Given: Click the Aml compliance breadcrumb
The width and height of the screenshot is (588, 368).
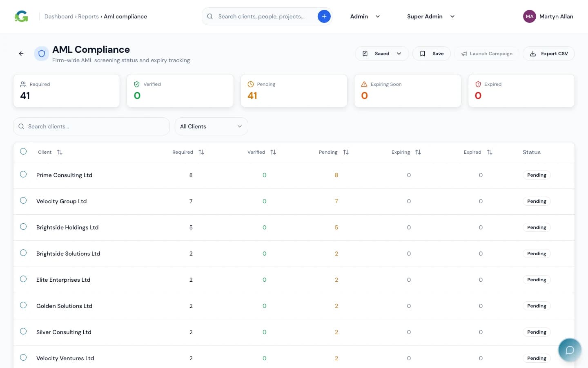Looking at the screenshot, I should 125,16.
